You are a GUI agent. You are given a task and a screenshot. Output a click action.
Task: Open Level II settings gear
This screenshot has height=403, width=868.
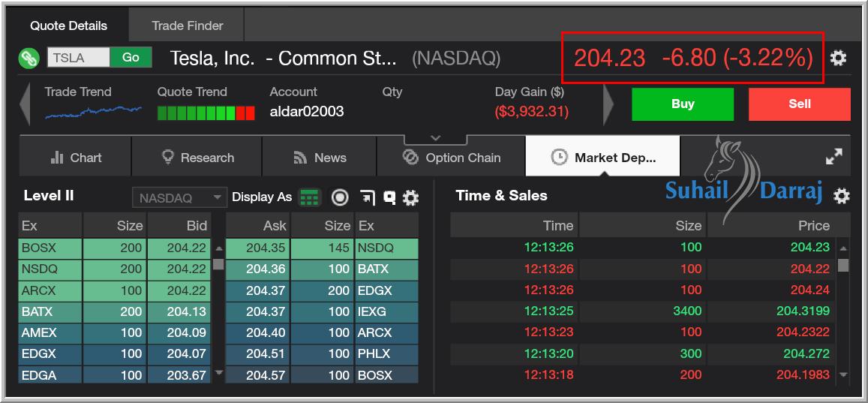[x=410, y=197]
